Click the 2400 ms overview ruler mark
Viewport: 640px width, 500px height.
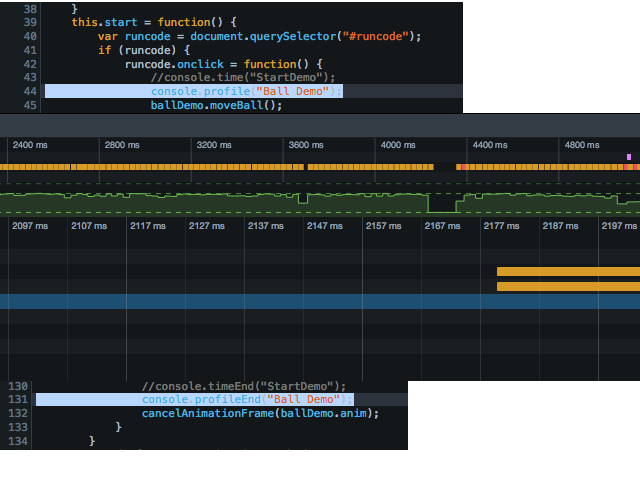click(x=29, y=145)
